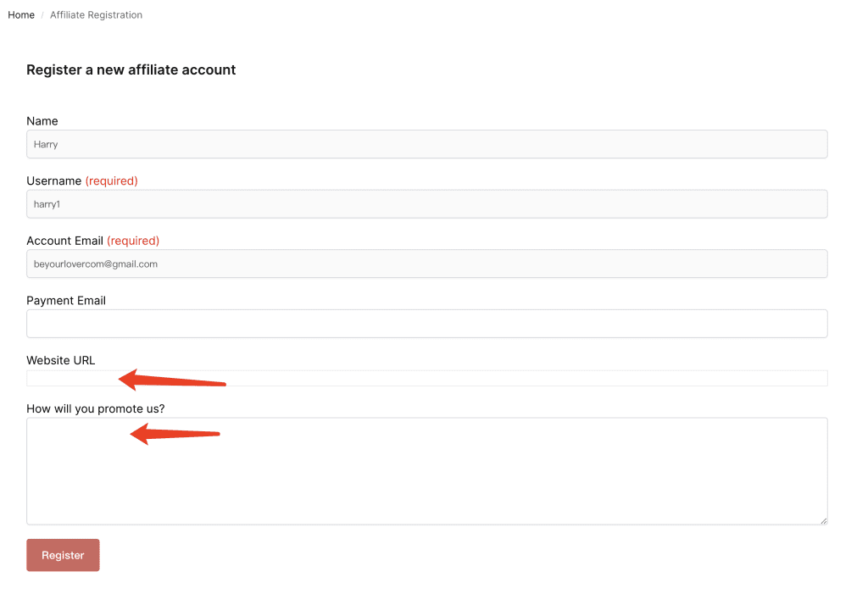
Task: Select the Affiliate Registration breadcrumb
Action: [96, 15]
